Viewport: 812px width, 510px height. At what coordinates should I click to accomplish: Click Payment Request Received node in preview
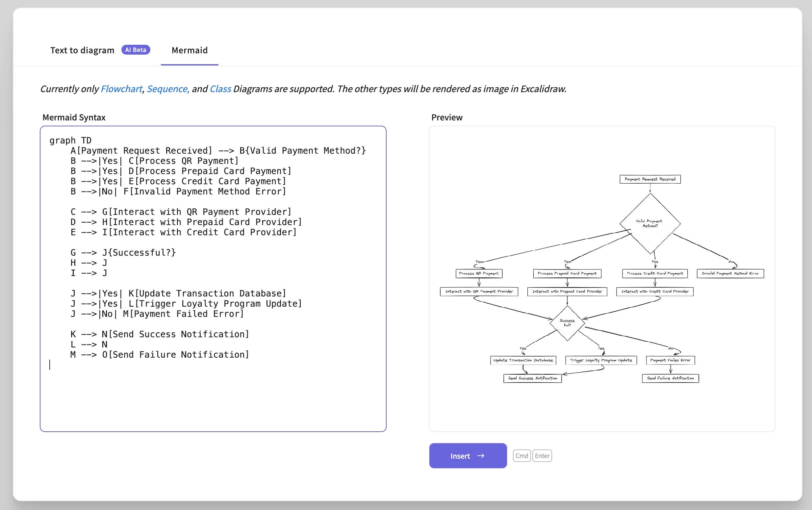click(650, 179)
